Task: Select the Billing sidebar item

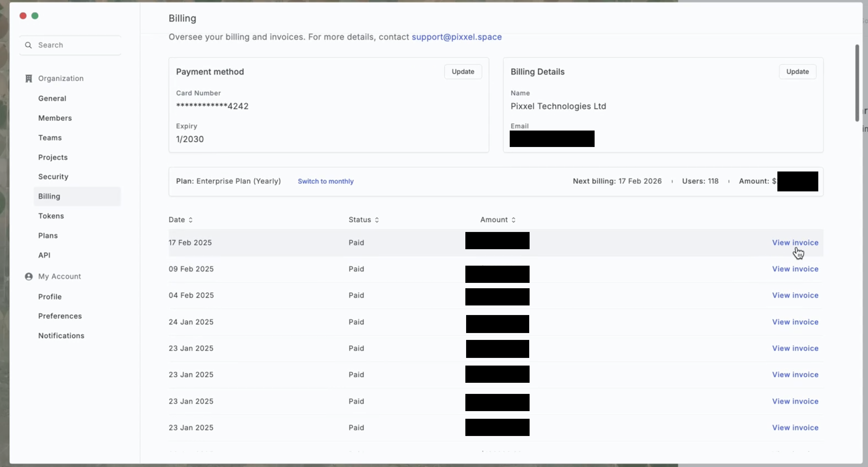Action: (x=77, y=196)
